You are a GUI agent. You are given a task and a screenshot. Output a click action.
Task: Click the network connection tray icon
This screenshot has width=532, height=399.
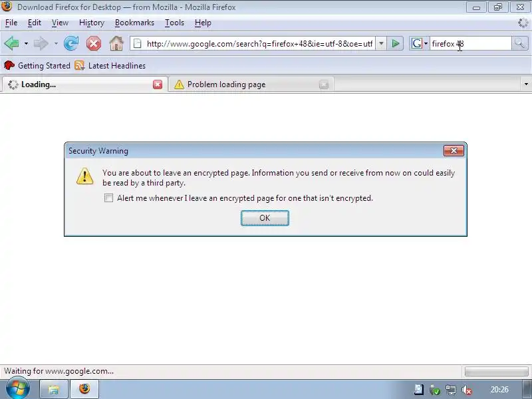451,390
